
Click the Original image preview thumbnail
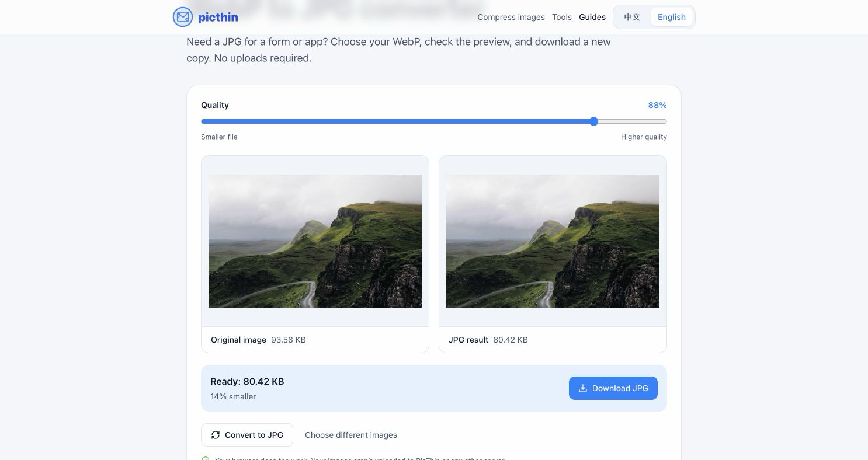tap(315, 241)
